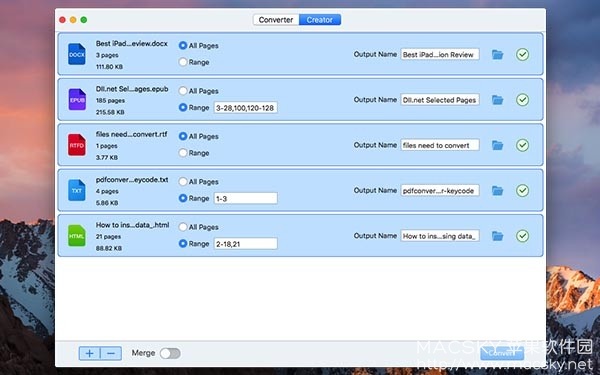Select All Pages for Best iPad review.docx
The image size is (600, 375).
[183, 46]
